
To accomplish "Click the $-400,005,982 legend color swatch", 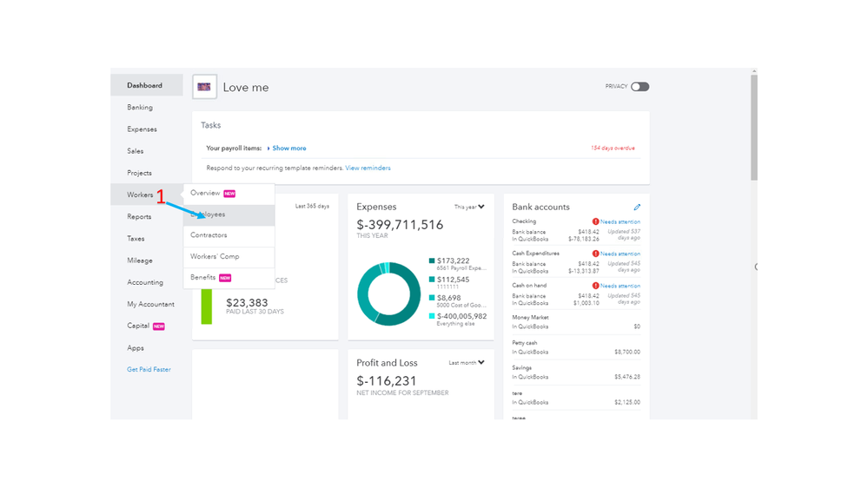I will coord(432,316).
